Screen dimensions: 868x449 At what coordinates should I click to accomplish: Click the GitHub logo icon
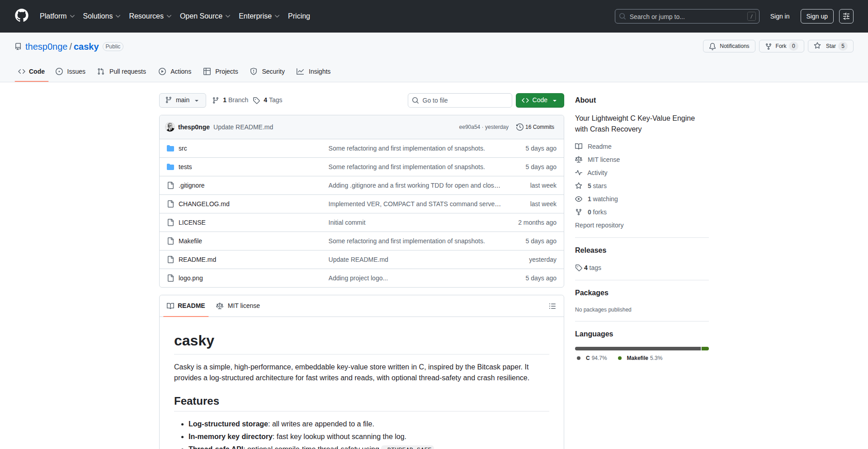[21, 16]
